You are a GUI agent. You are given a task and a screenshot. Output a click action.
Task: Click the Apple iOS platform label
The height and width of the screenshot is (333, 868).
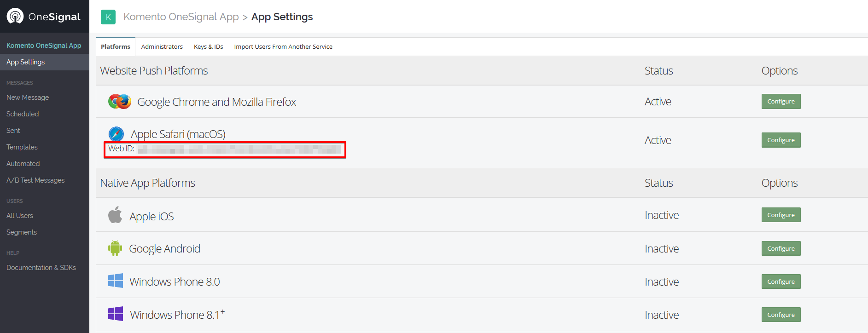[151, 217]
